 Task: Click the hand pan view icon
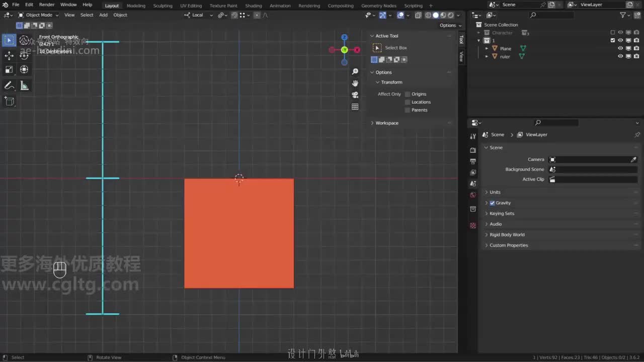coord(355,83)
